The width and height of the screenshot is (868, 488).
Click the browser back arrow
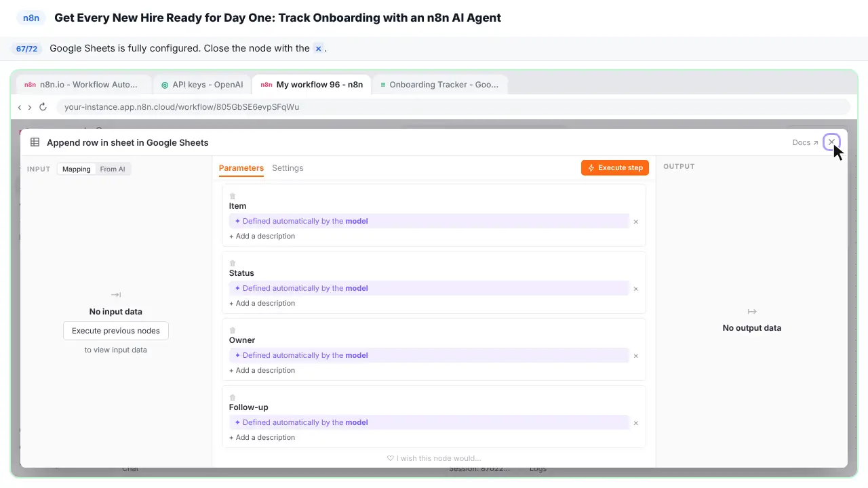[x=20, y=107]
